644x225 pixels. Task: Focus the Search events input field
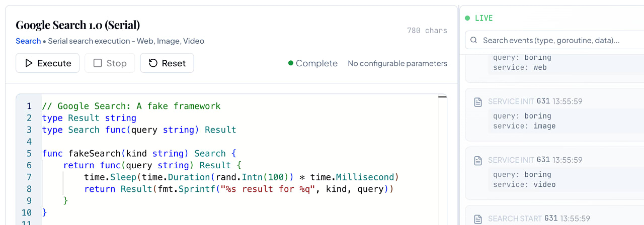pos(554,40)
